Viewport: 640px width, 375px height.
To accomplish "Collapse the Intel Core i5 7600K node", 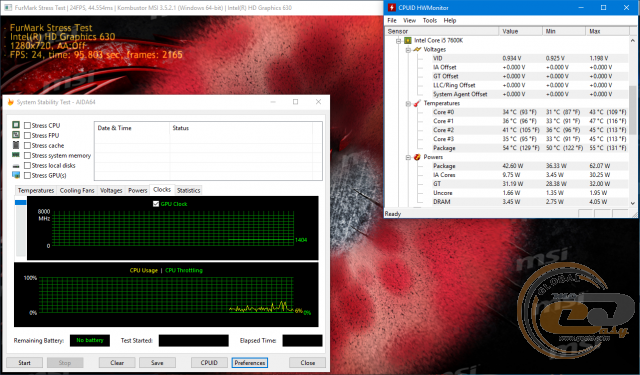I will pyautogui.click(x=399, y=41).
